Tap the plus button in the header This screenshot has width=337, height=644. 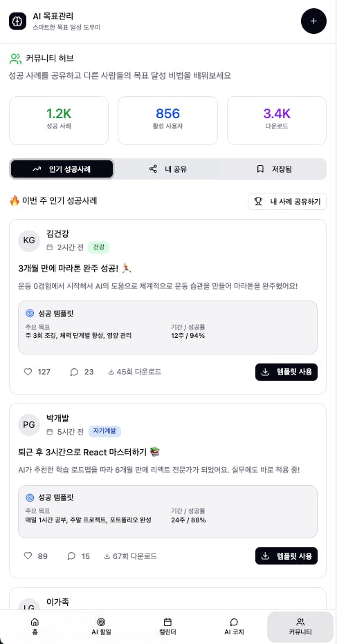coord(313,21)
